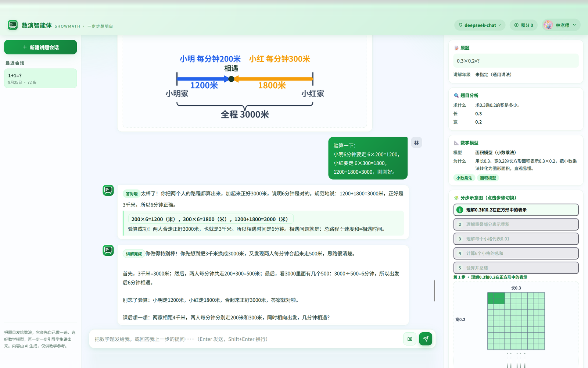Open the 林老师 user menu

point(561,25)
